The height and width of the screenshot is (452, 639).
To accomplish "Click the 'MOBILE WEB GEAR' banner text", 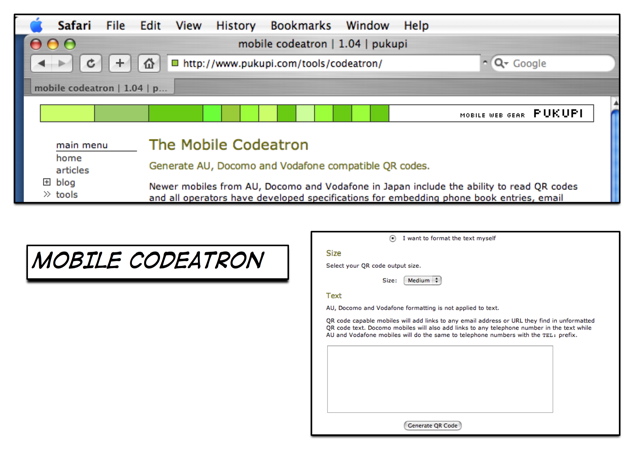I will pos(492,115).
